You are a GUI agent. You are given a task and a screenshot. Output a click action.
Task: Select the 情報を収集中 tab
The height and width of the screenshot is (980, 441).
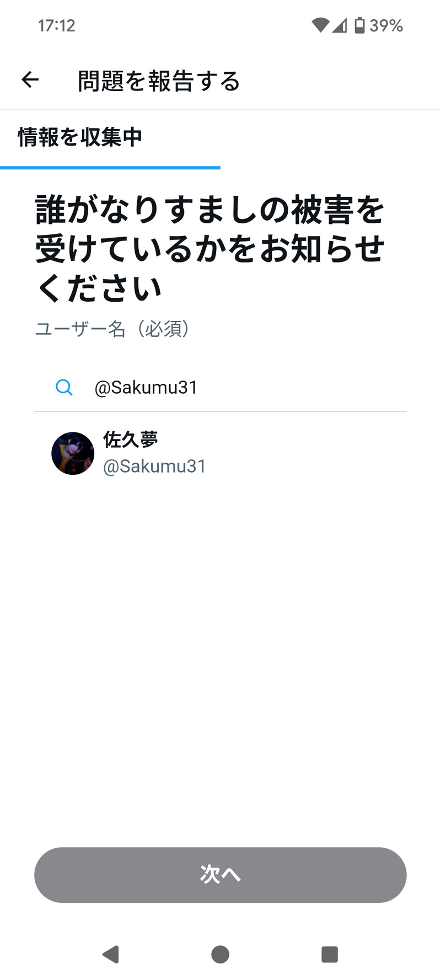coord(80,137)
